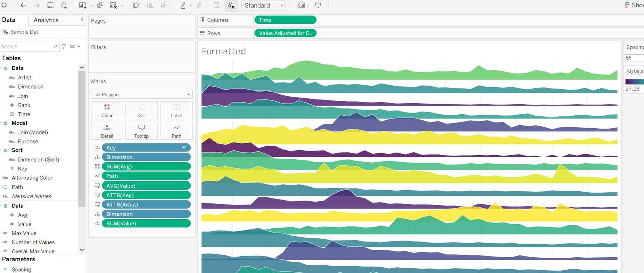The image size is (644, 273).
Task: Select the SUM(Value) detail pill
Action: [146, 223]
